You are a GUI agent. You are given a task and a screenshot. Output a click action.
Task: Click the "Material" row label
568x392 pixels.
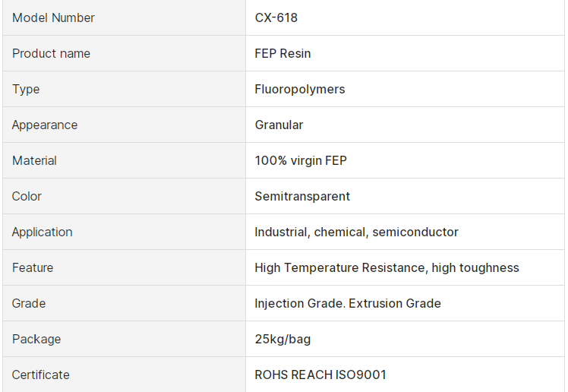click(34, 160)
